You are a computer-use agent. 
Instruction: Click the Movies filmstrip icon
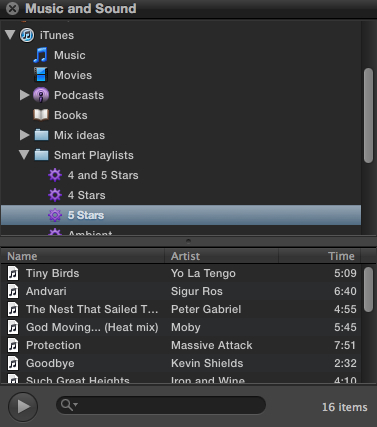(x=41, y=75)
